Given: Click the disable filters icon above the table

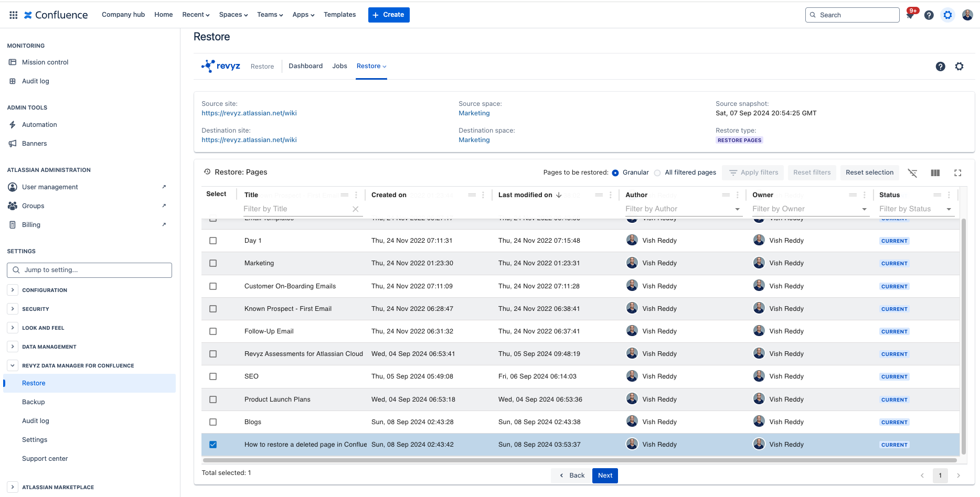Looking at the screenshot, I should coord(913,172).
